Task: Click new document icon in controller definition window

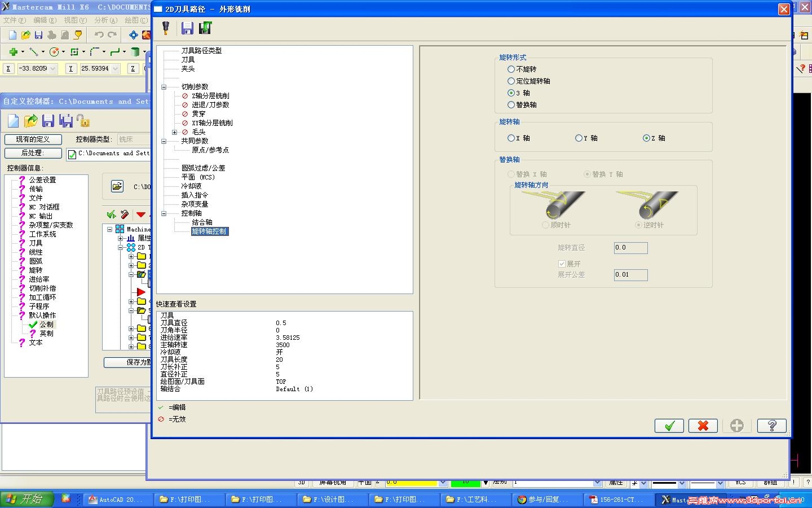Action: tap(13, 121)
